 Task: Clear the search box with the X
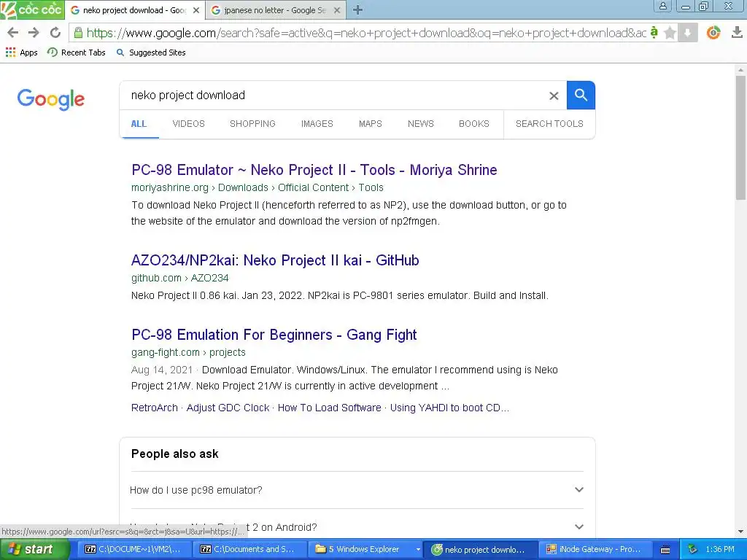pos(554,96)
